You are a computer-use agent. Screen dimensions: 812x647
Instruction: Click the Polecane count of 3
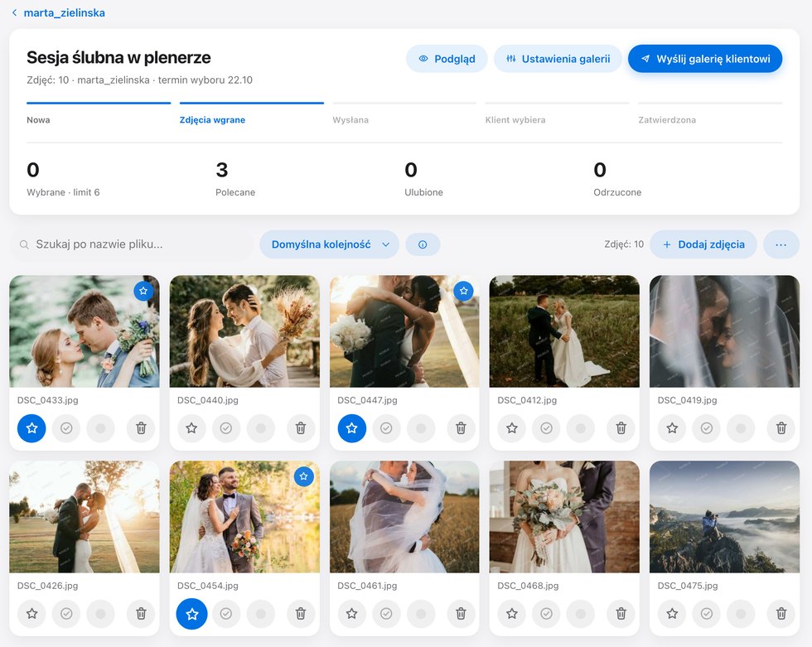(222, 170)
